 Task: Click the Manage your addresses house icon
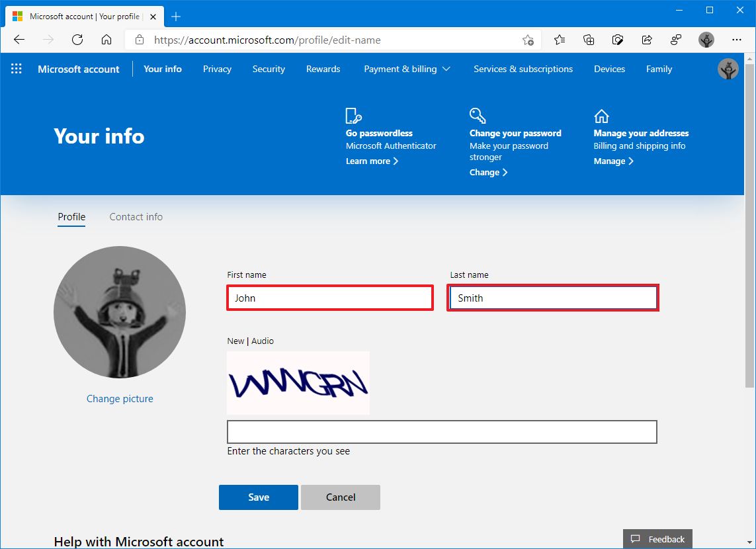click(x=601, y=116)
